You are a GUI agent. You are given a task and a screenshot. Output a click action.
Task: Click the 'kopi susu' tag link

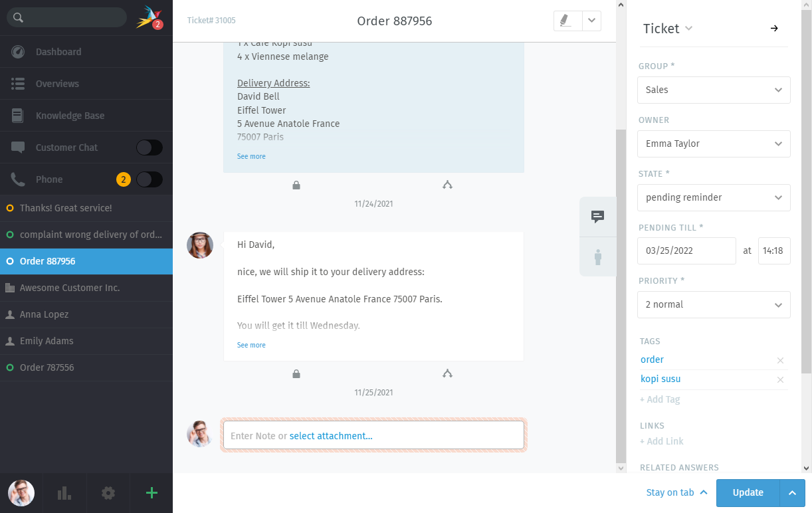660,379
